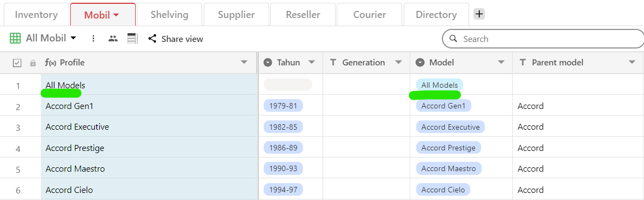644x200 pixels.
Task: Click the row height icon
Action: point(132,39)
